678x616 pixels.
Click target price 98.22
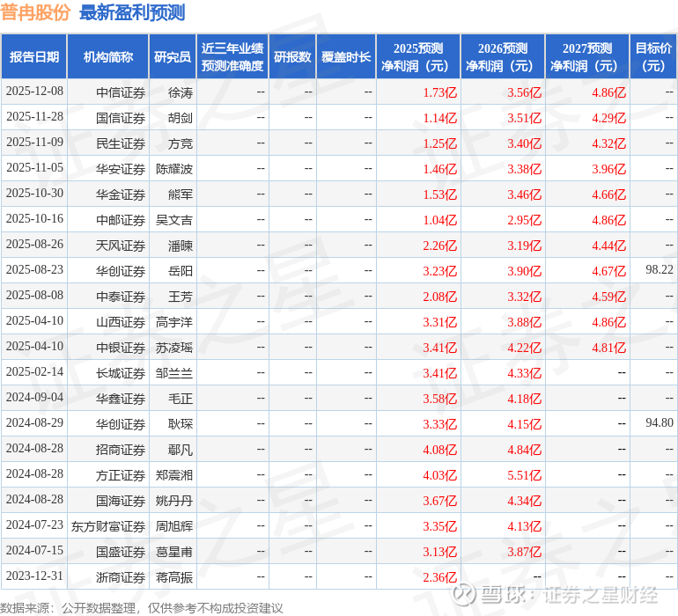660,270
